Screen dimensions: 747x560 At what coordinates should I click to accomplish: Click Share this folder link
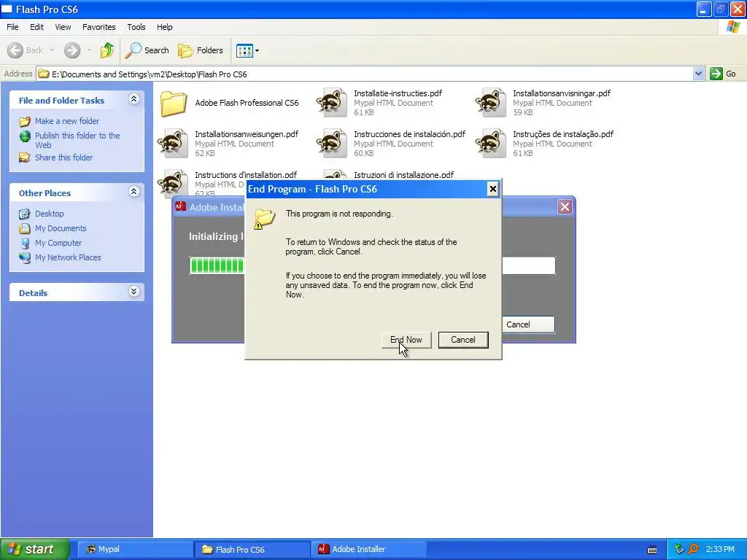point(64,157)
